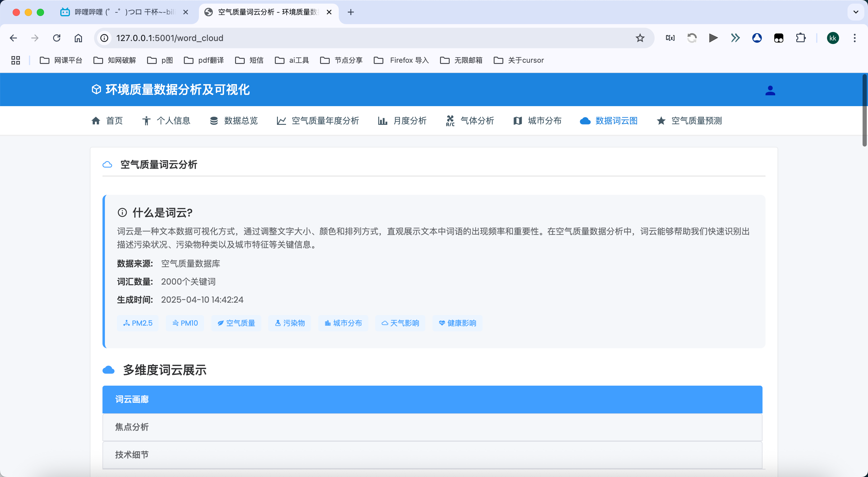868x477 pixels.
Task: Open the 空气质量预测 navigation item
Action: coord(689,121)
